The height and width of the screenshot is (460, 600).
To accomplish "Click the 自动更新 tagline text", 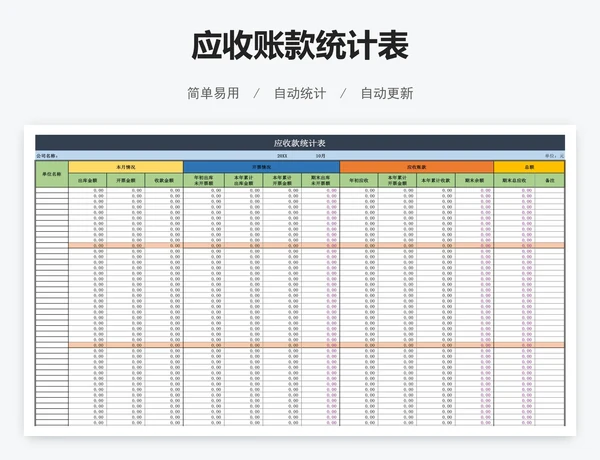I will pyautogui.click(x=387, y=93).
